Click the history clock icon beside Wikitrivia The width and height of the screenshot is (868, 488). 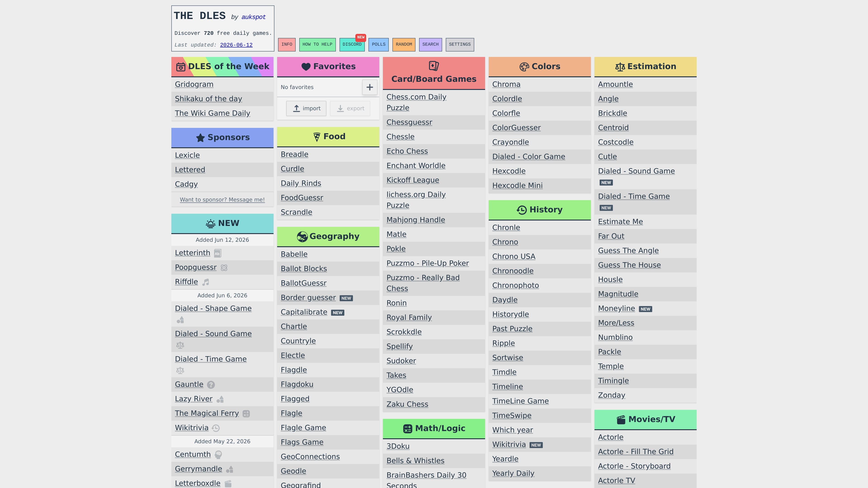[216, 428]
